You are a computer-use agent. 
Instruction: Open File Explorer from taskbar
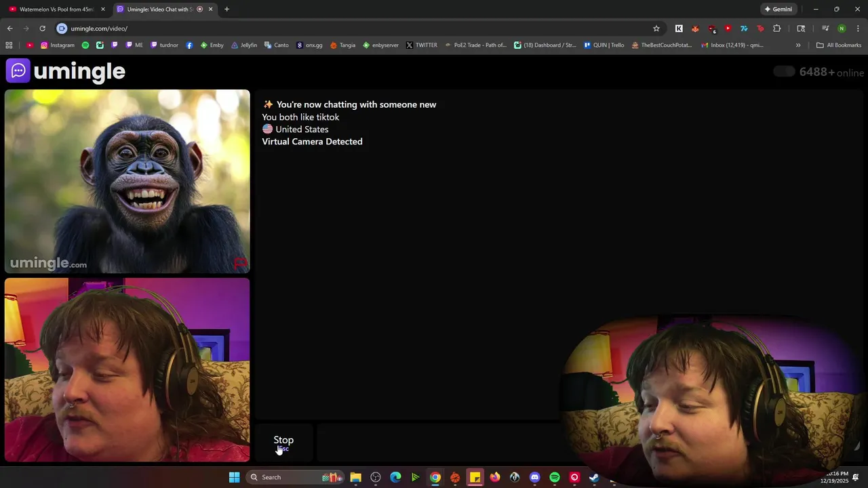pyautogui.click(x=355, y=477)
